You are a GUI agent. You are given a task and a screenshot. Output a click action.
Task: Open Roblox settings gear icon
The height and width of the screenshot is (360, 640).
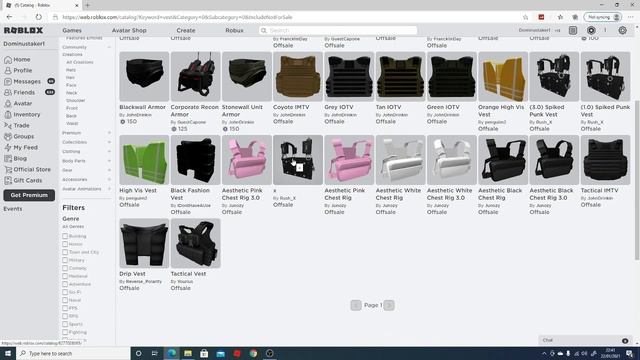[622, 30]
